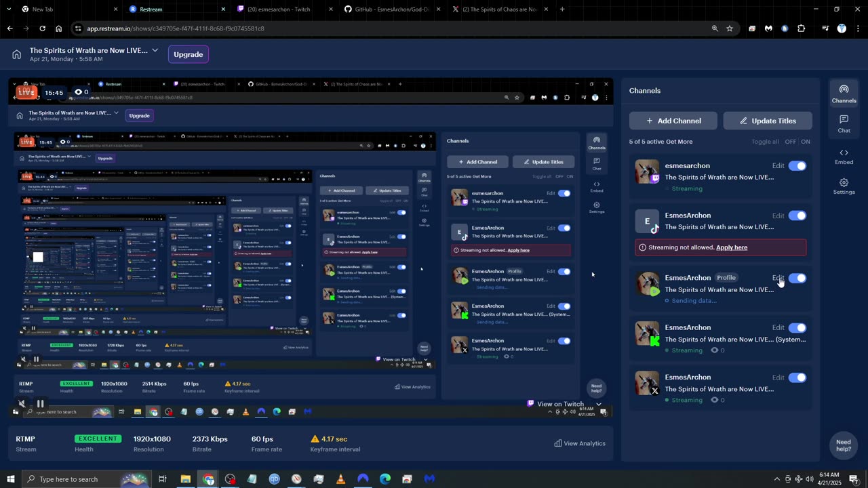The height and width of the screenshot is (488, 868).
Task: Click the browser home icon
Action: pos(58,28)
